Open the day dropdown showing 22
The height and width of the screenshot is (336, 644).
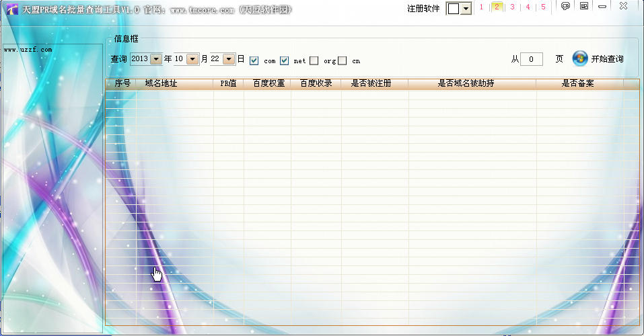(x=229, y=59)
